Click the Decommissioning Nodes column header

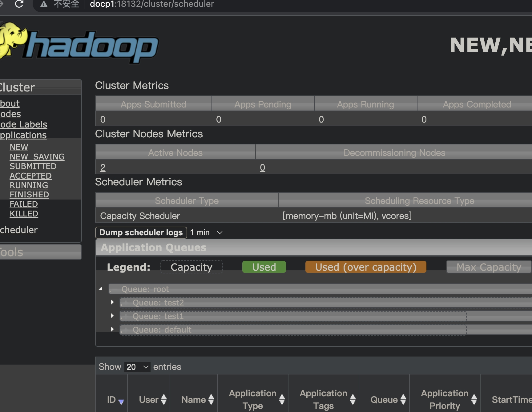pyautogui.click(x=394, y=152)
